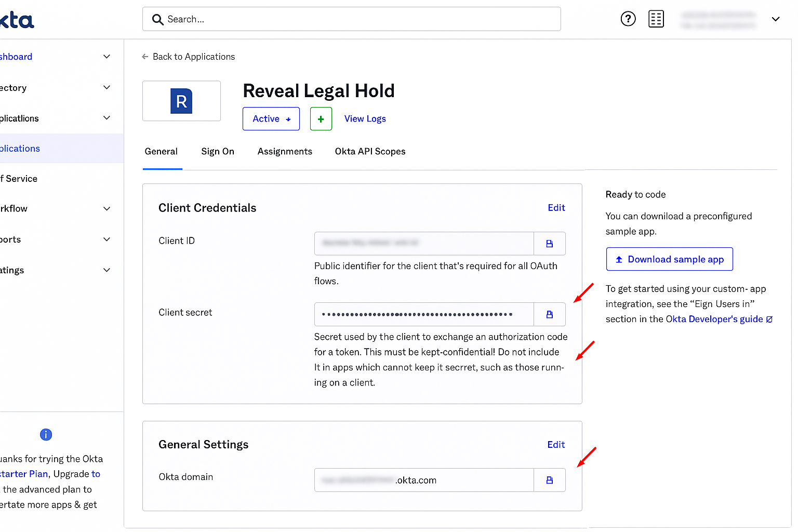Switch to the Assignments tab
Image resolution: width=798 pixels, height=532 pixels.
(x=285, y=151)
